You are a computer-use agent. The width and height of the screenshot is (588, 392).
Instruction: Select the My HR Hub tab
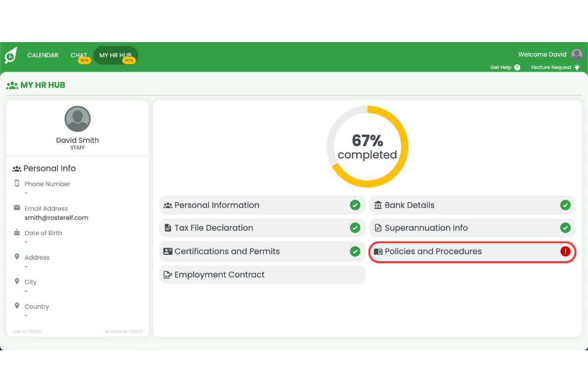(115, 55)
